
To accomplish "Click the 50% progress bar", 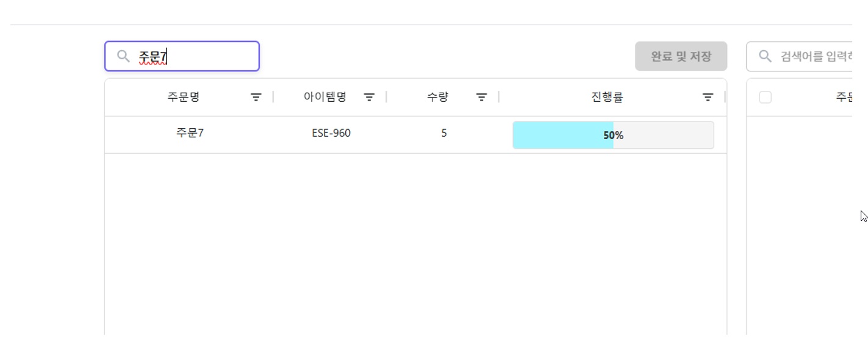I will pyautogui.click(x=613, y=135).
